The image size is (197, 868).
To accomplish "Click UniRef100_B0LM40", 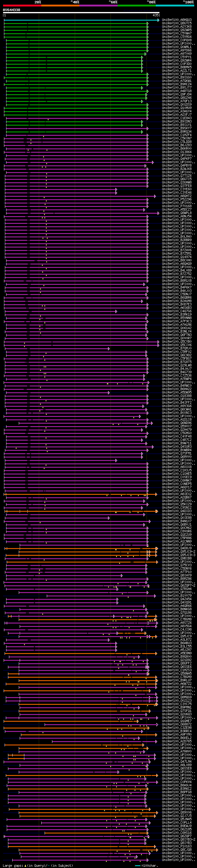I will 177,236.
